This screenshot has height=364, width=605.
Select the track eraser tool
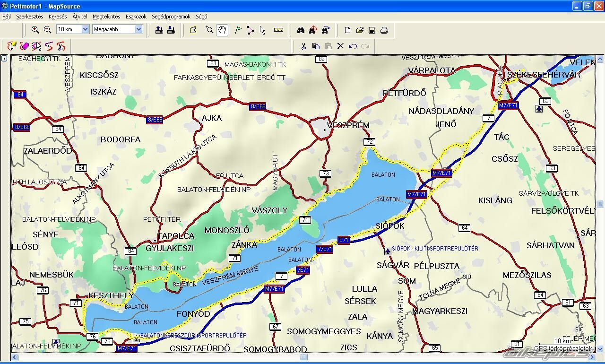coord(25,46)
